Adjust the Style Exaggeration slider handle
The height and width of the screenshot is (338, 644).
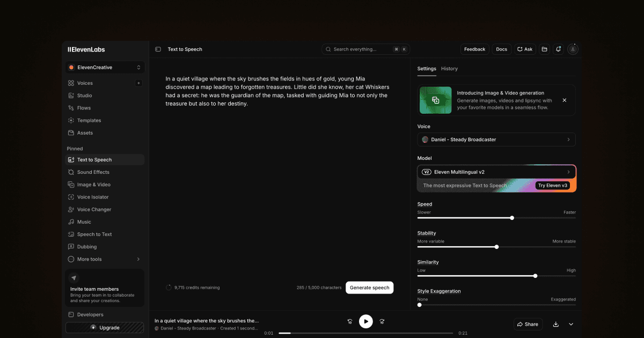pos(420,305)
